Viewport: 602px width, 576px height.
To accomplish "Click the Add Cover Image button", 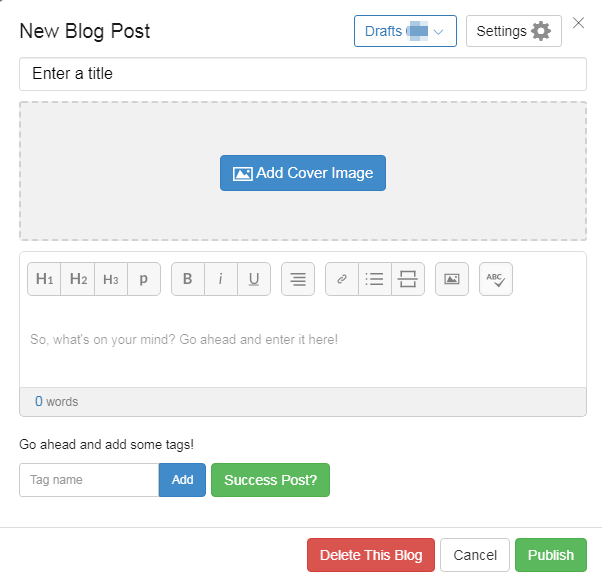I will (303, 173).
